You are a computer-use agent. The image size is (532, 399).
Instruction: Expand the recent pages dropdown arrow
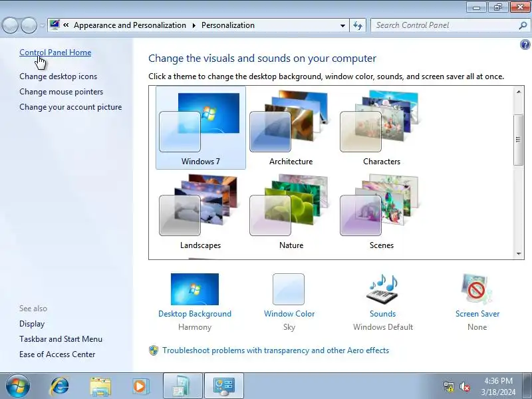[x=42, y=25]
